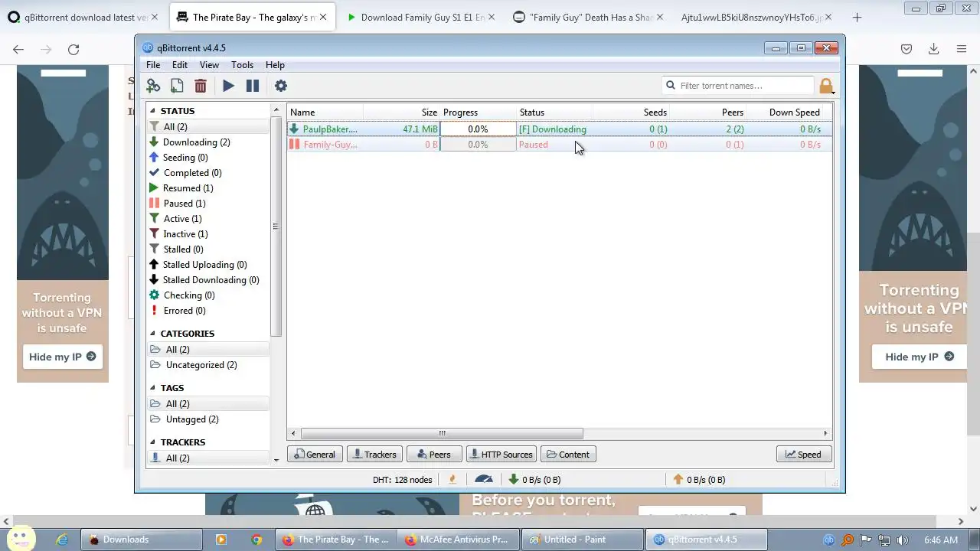
Task: Filter by Seeding (0) status
Action: tap(185, 157)
